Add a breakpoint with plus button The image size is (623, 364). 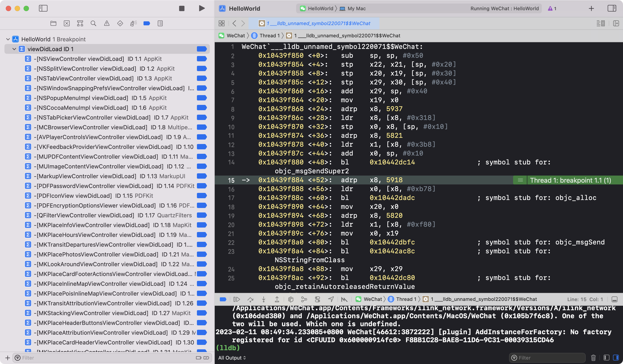pos(7,358)
